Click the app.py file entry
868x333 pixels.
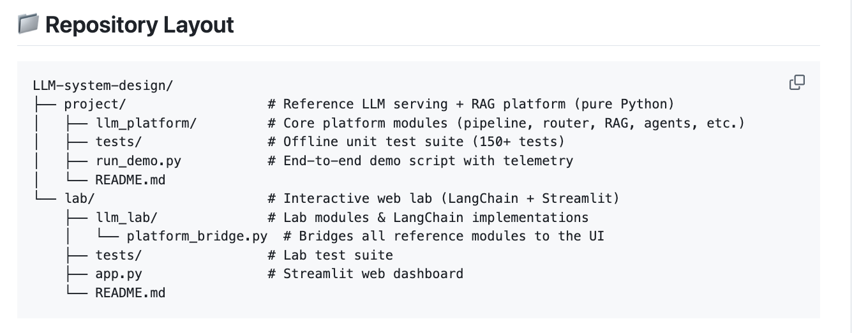tap(119, 274)
